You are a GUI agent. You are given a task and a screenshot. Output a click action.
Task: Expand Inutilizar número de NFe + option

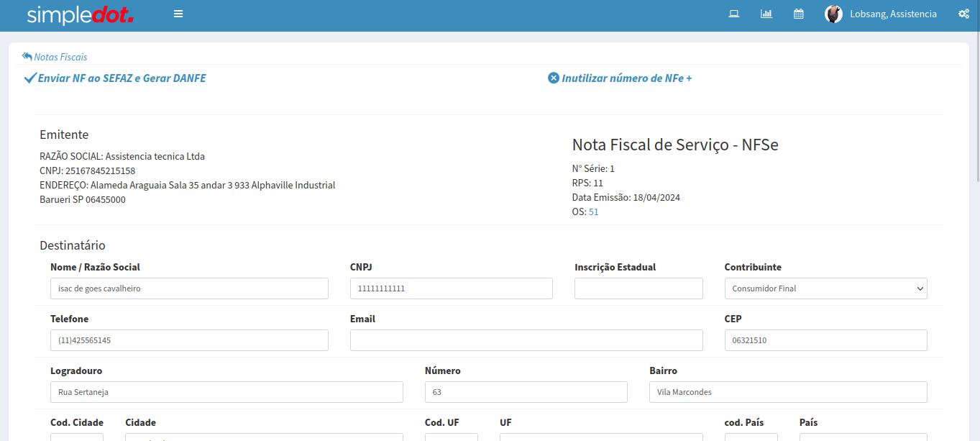[x=620, y=78]
